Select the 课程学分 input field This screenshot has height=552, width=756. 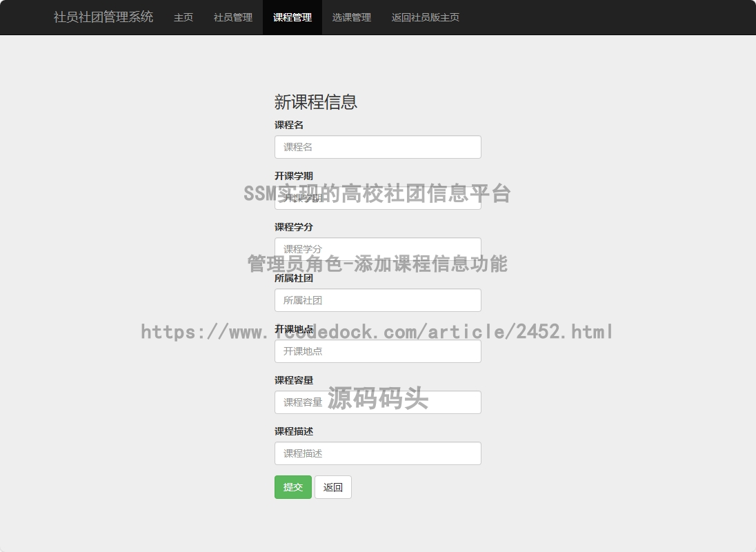pos(378,249)
